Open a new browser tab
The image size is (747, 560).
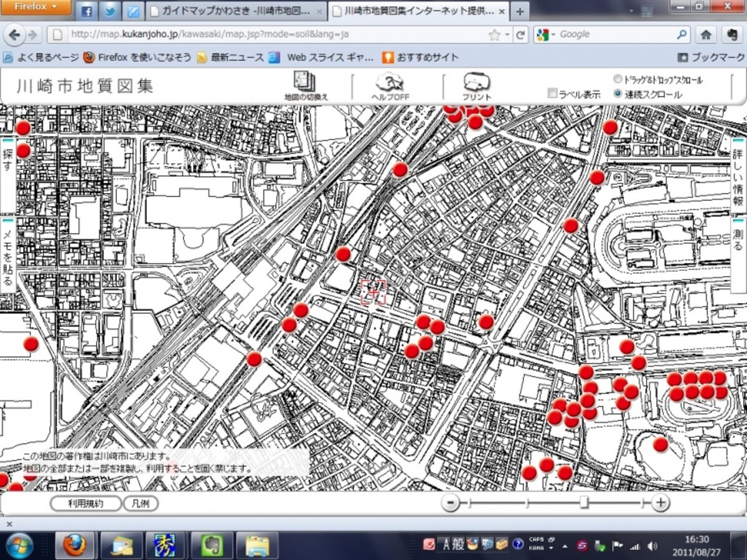point(520,11)
